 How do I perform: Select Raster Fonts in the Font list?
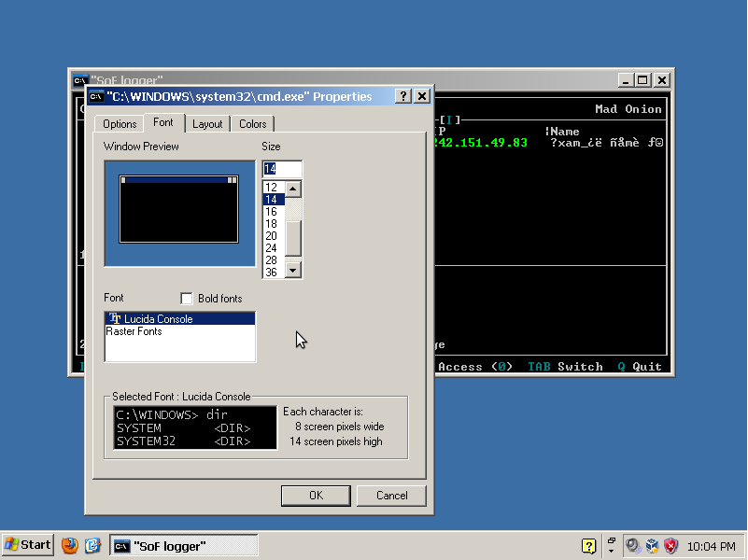point(180,331)
